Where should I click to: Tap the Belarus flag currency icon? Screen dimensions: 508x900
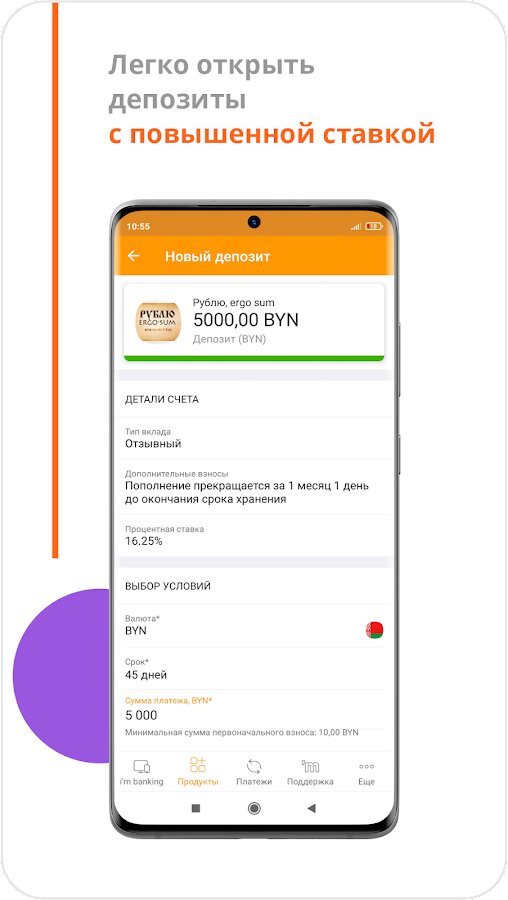pyautogui.click(x=374, y=630)
